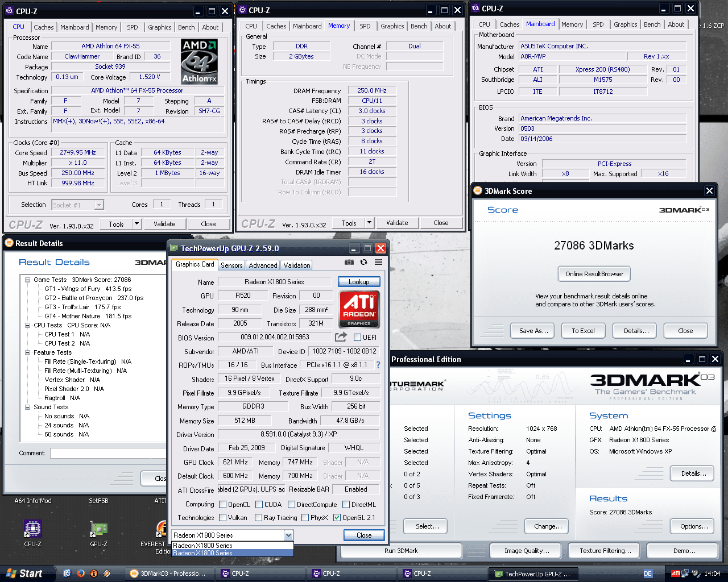This screenshot has width=728, height=582.
Task: Click the 3DMark Score window title icon
Action: tap(478, 190)
